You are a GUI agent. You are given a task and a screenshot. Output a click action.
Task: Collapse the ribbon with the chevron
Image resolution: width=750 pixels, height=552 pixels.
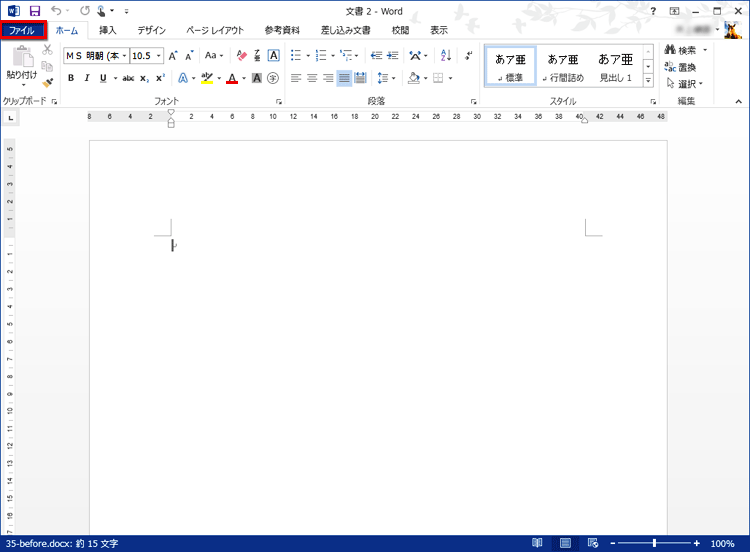point(739,101)
